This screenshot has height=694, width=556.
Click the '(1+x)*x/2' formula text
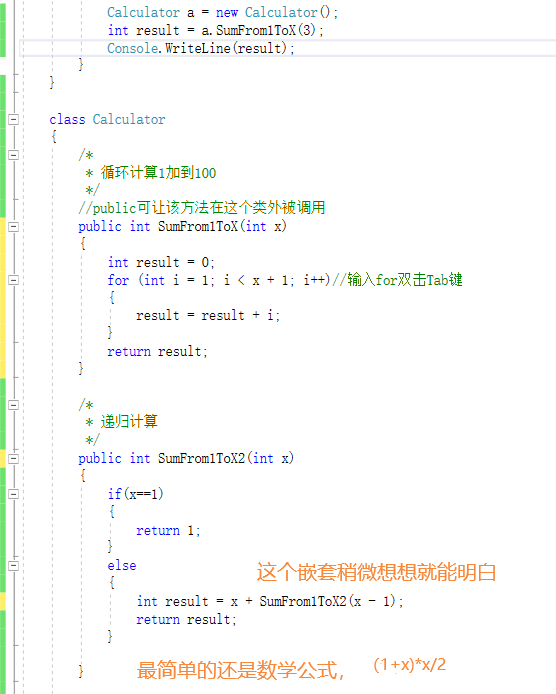[x=410, y=665]
